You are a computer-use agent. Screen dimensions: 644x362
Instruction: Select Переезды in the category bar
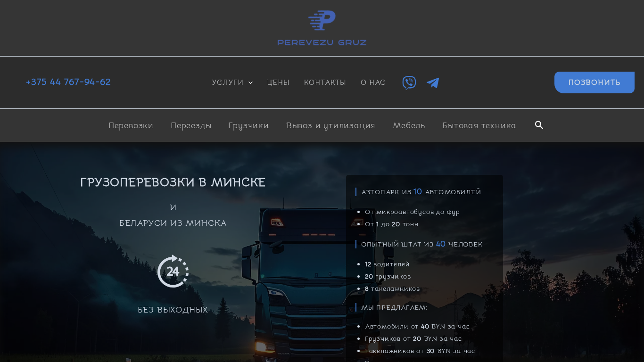(x=191, y=125)
